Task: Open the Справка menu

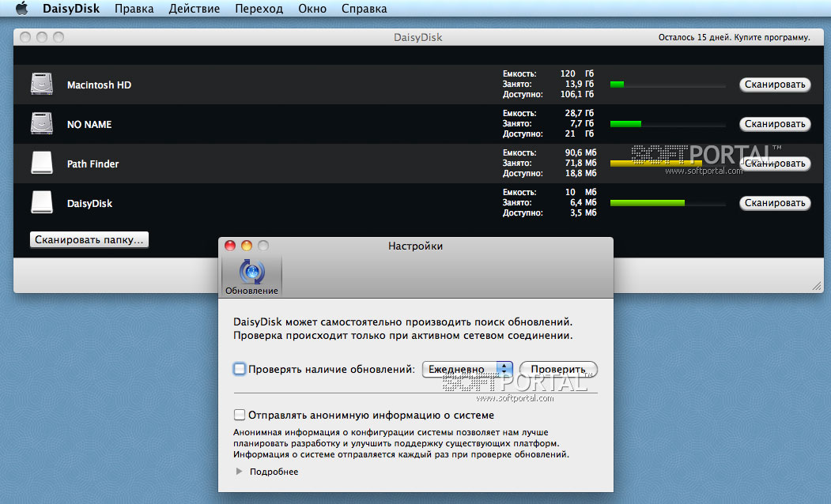Action: tap(364, 9)
